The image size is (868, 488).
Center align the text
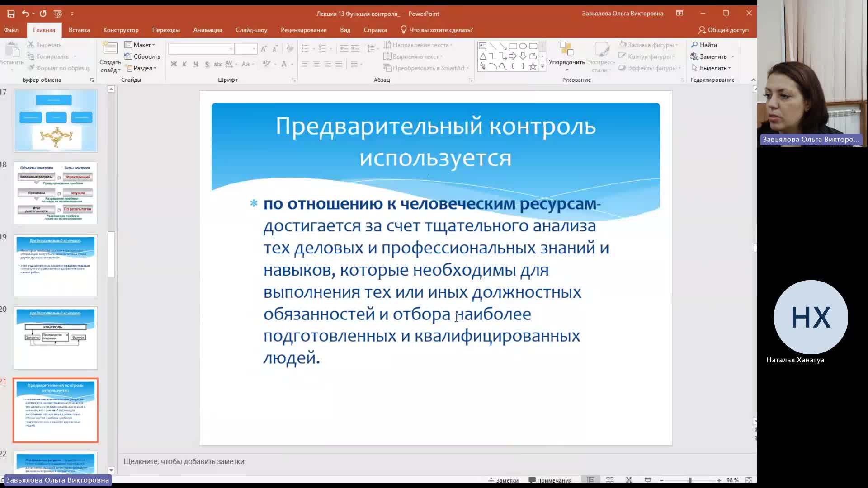[316, 64]
